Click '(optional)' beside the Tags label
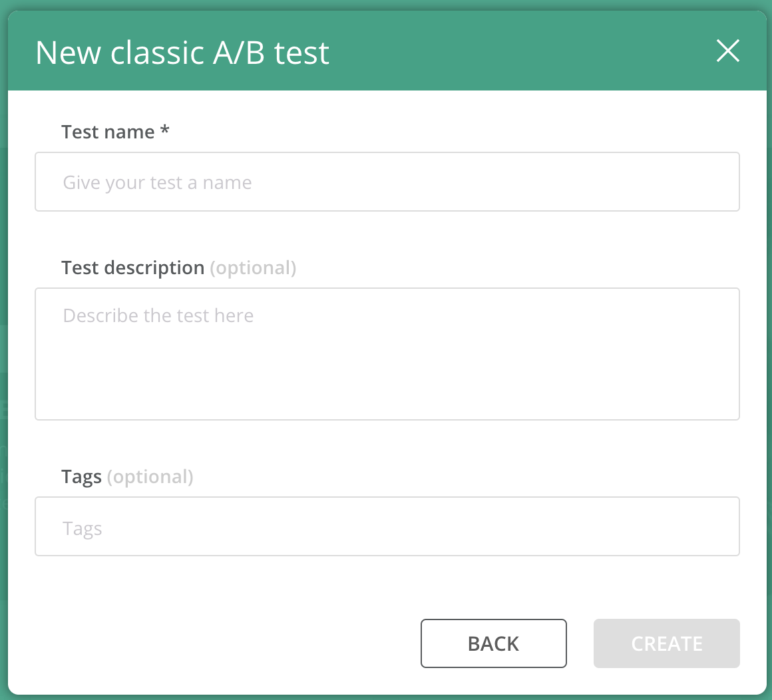 150,477
